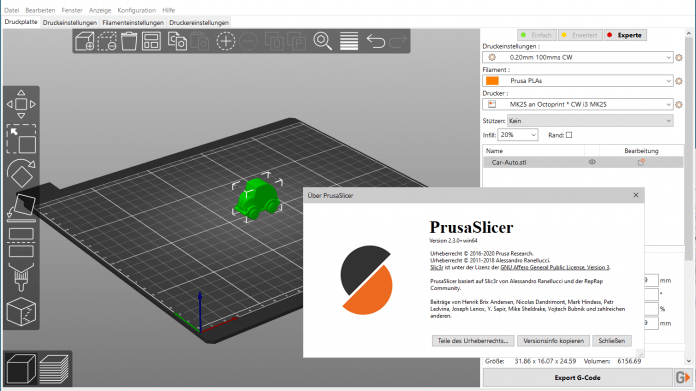Screen dimensions: 696x391
Task: Enable the Rand checkbox
Action: point(569,135)
